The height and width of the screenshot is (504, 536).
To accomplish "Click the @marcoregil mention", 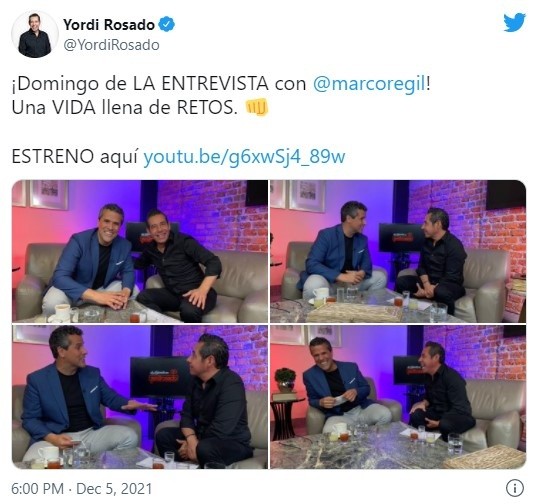I will pyautogui.click(x=369, y=84).
